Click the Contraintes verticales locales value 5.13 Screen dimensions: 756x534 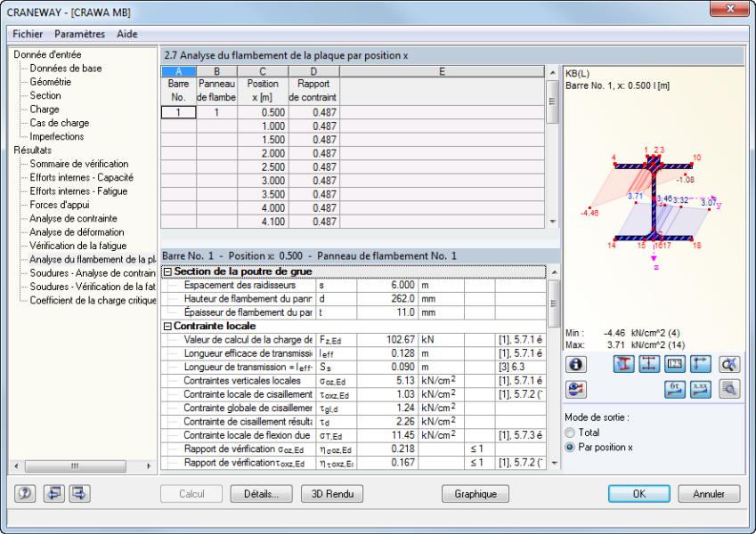tap(387, 381)
